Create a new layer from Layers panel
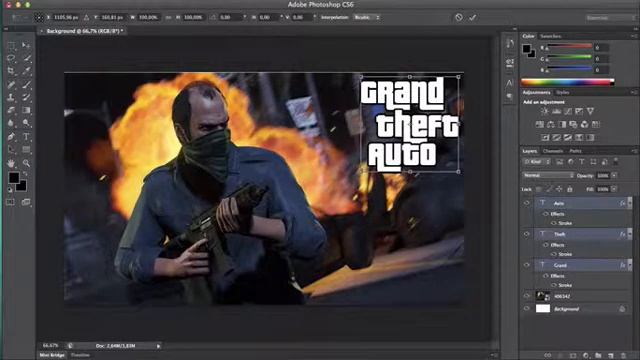This screenshot has height=360, width=640. pyautogui.click(x=611, y=356)
